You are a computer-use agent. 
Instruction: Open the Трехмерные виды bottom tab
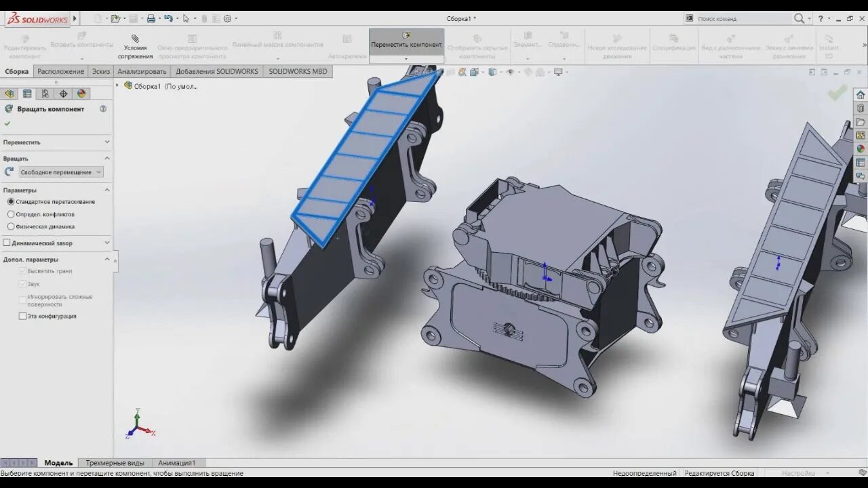point(115,463)
